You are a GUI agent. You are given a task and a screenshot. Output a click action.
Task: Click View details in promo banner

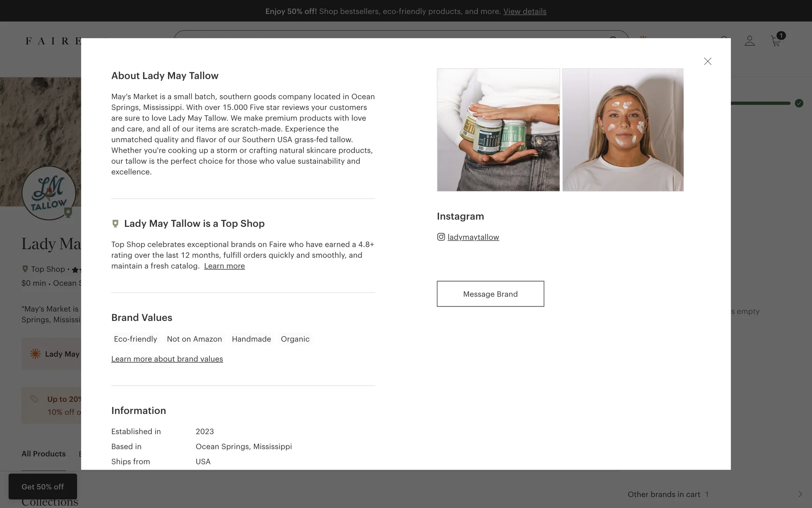click(525, 11)
